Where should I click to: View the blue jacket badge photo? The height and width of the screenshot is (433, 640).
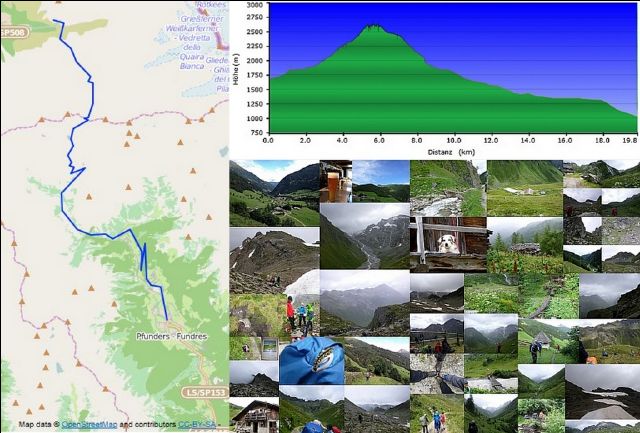[313, 360]
